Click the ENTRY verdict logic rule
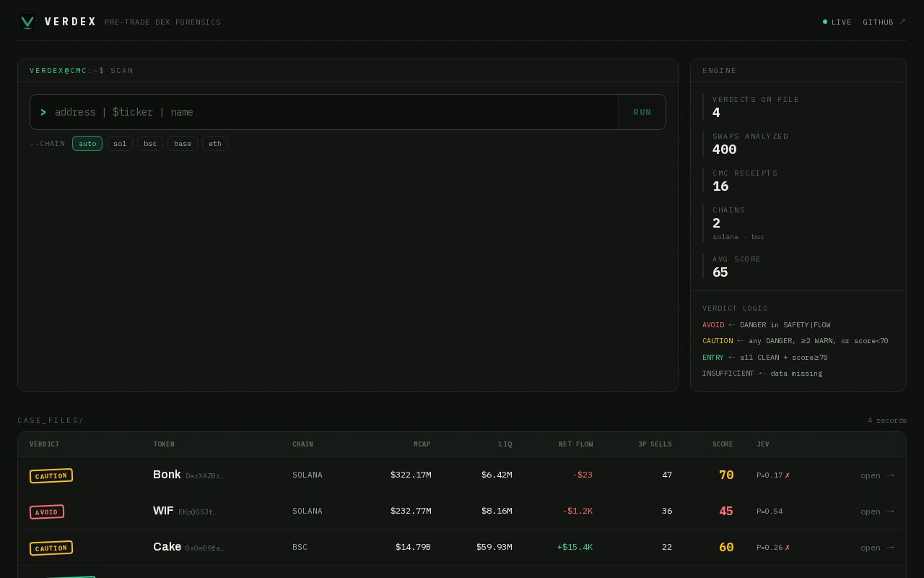 point(765,358)
